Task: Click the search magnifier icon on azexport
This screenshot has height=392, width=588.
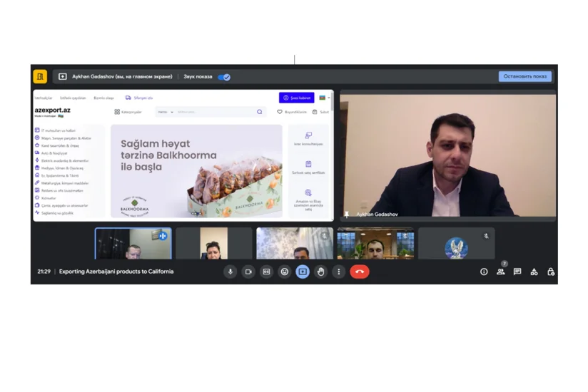Action: coord(260,112)
